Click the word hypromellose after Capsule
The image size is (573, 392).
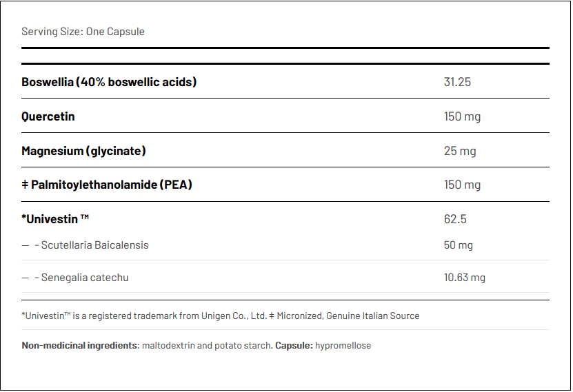[343, 345]
